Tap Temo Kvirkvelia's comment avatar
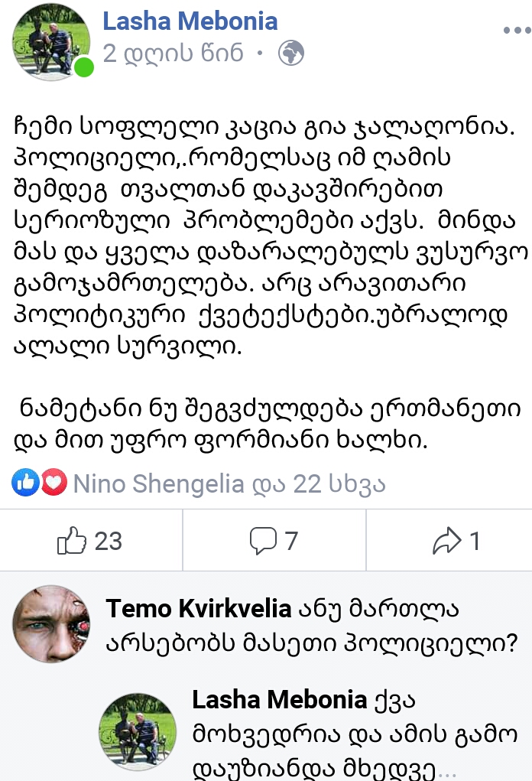 (x=50, y=623)
